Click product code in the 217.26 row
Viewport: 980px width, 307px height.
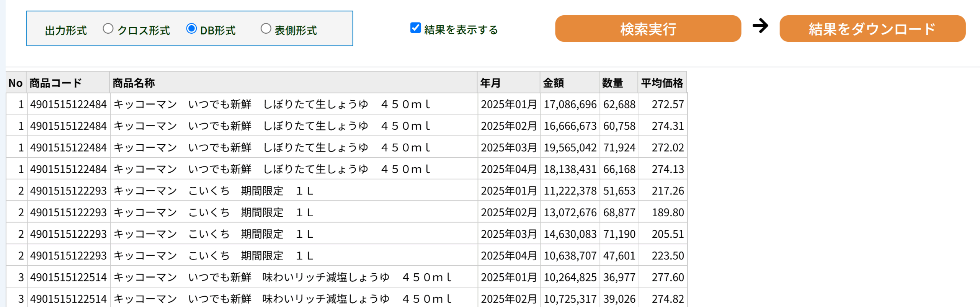[69, 191]
